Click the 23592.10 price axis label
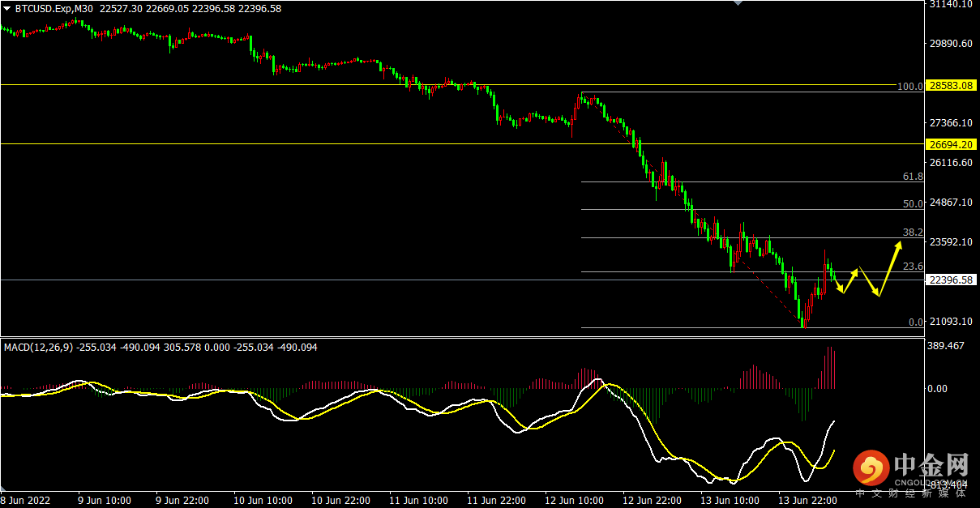The width and height of the screenshot is (980, 508). click(x=951, y=242)
